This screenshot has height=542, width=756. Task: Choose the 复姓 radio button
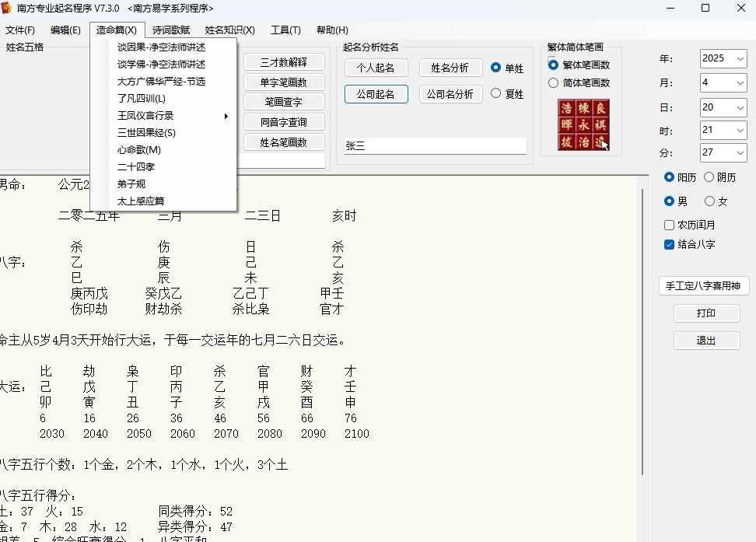495,93
